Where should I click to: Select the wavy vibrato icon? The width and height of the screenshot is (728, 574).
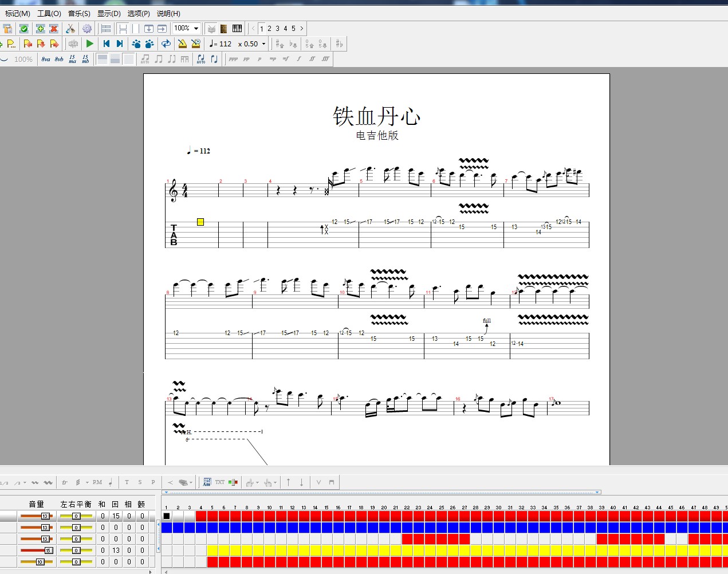coord(35,482)
